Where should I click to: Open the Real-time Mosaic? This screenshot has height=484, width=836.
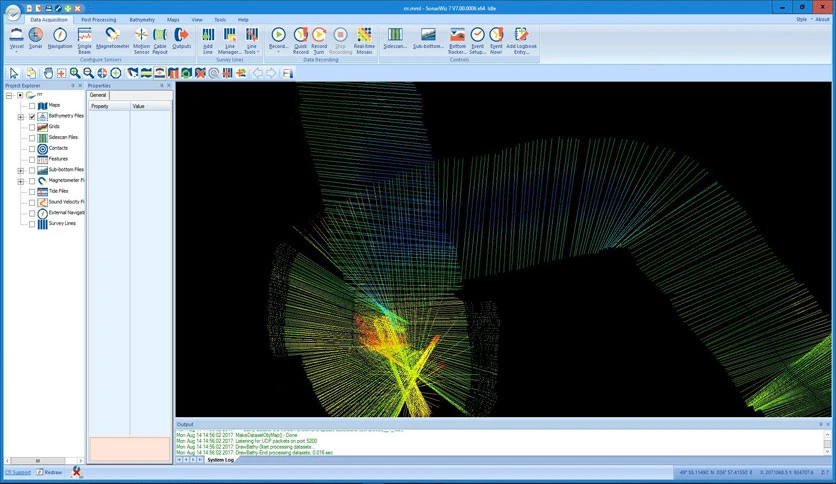[365, 41]
